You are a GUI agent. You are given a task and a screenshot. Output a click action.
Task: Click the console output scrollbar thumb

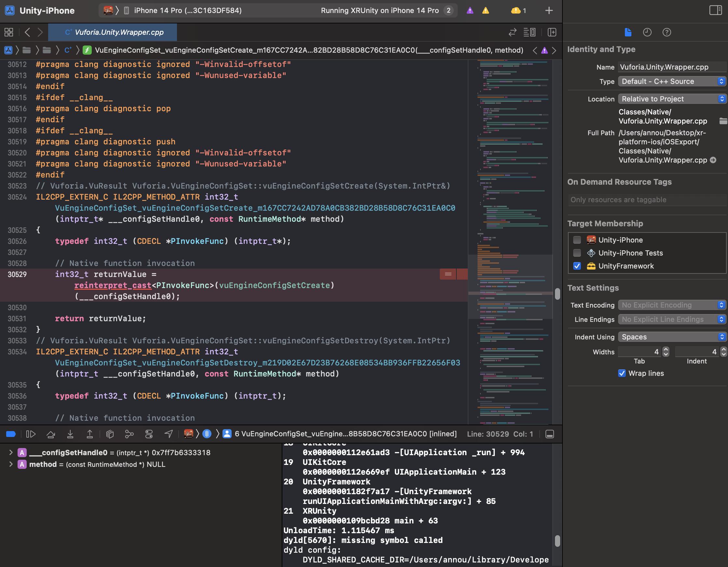[557, 541]
